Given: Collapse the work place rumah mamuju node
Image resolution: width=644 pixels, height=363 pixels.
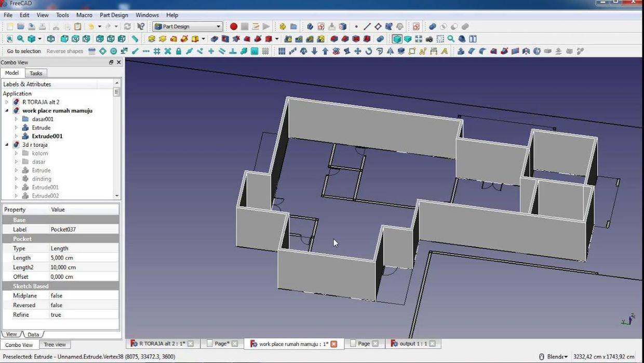Looking at the screenshot, I should (7, 111).
